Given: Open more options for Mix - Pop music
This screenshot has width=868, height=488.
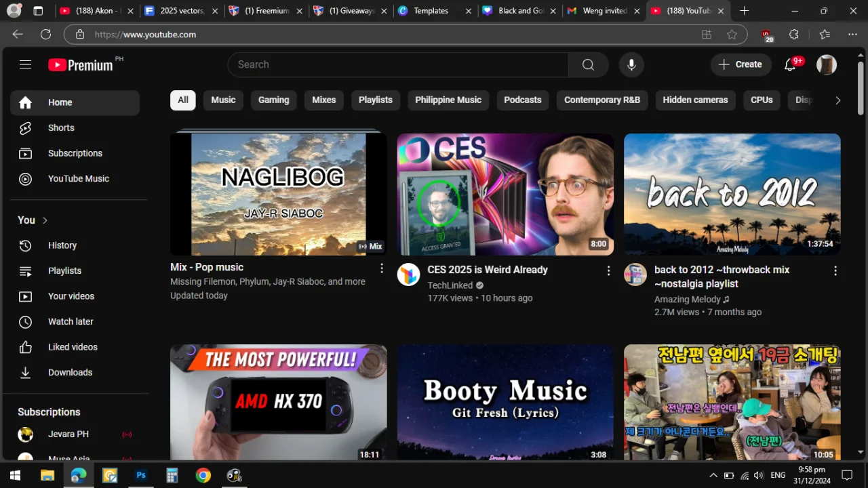Looking at the screenshot, I should point(381,268).
